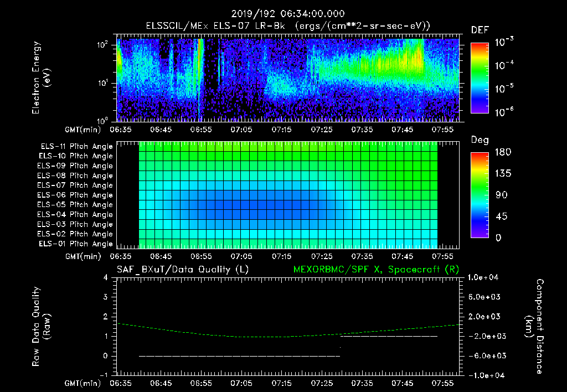Viewport: 567px width, 392px height.
Task: Click the 10⁻⁵ DEF scale value
Action: (x=504, y=89)
